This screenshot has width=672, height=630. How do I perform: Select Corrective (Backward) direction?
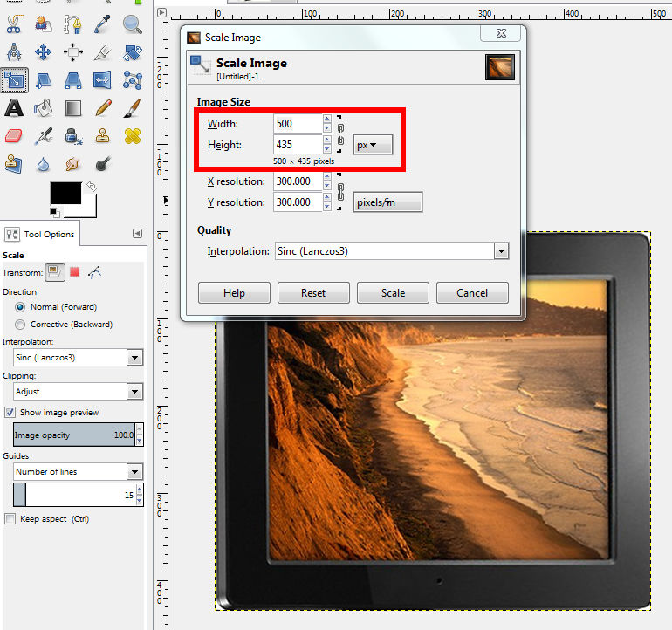21,325
